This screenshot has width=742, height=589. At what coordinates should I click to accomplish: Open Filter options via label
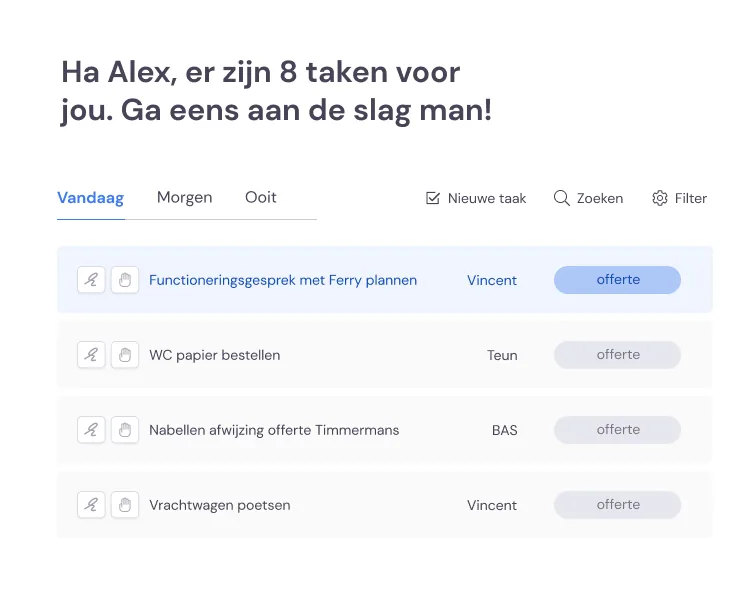point(691,198)
